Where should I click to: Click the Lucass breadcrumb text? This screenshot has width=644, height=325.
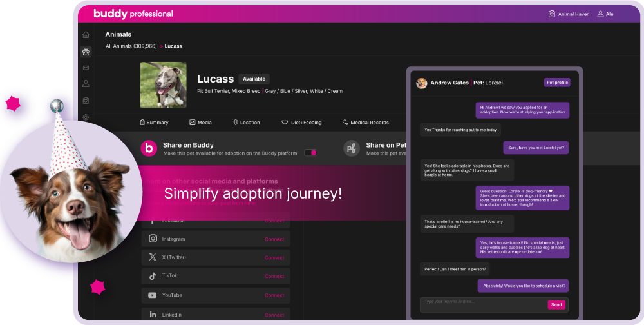coord(173,46)
